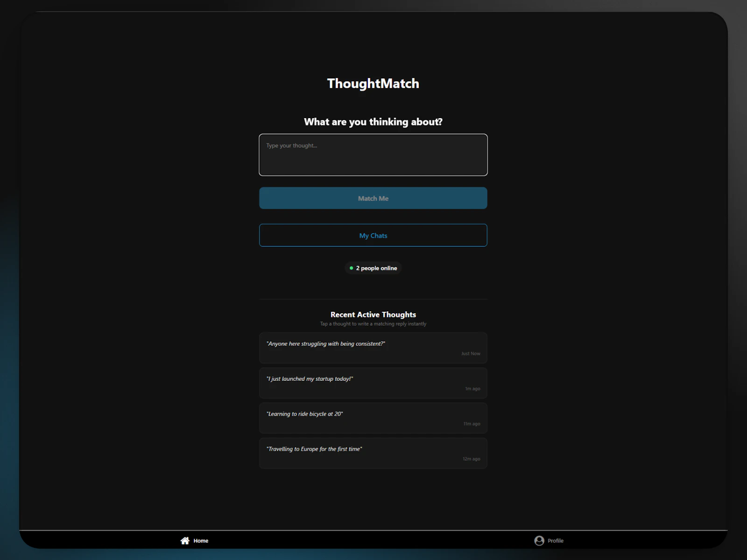Click 'Tap a thought to write a matching reply' hint

click(x=373, y=324)
